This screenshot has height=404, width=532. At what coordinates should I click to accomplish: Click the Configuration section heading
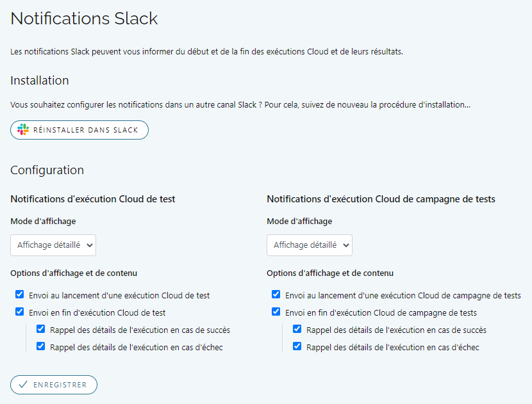[47, 170]
